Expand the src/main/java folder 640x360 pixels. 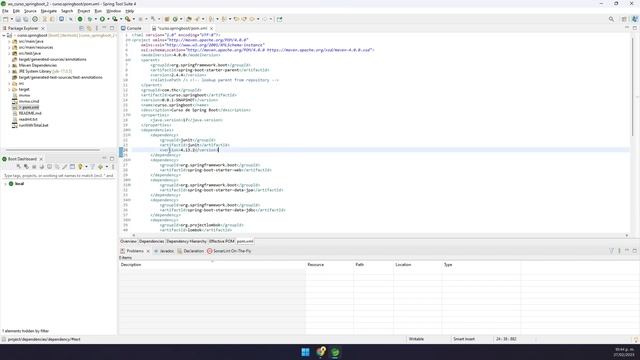(9, 41)
